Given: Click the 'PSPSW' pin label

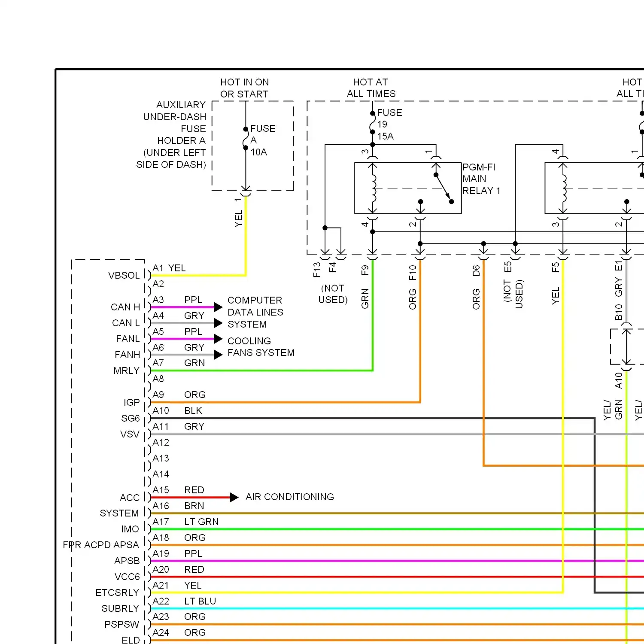Looking at the screenshot, I should coord(122,625).
